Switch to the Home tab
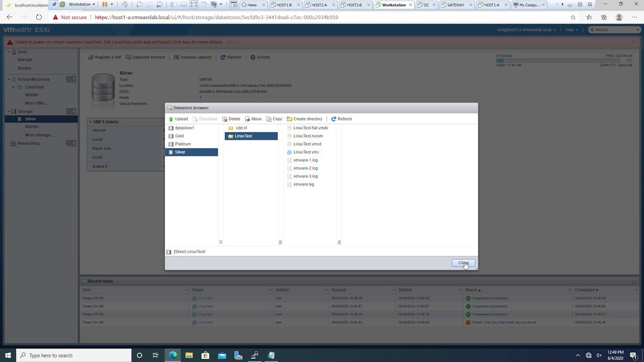Image resolution: width=644 pixels, height=362 pixels. 252,5
